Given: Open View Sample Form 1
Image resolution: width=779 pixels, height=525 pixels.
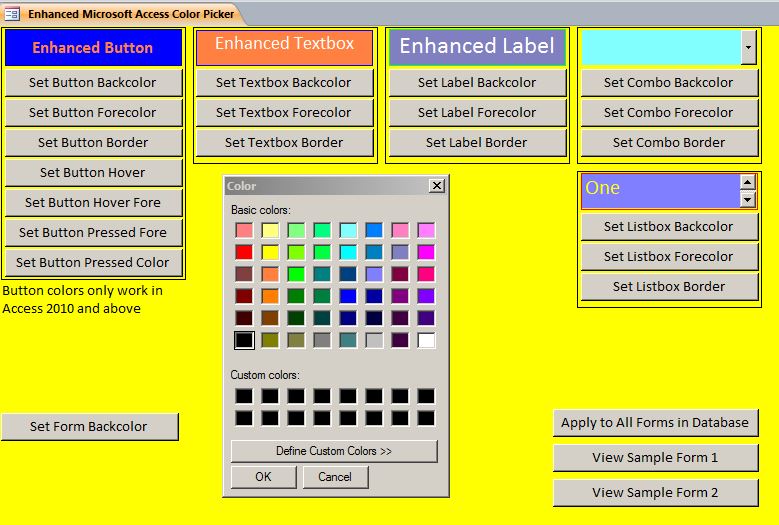Looking at the screenshot, I should 656,457.
